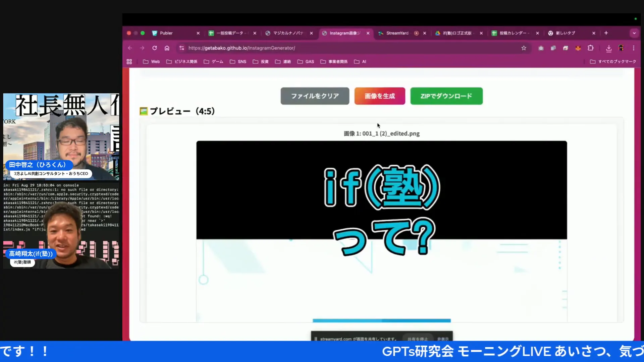The image size is (644, 362).
Task: Stop screen sharing via 共有を停止
Action: [418, 339]
